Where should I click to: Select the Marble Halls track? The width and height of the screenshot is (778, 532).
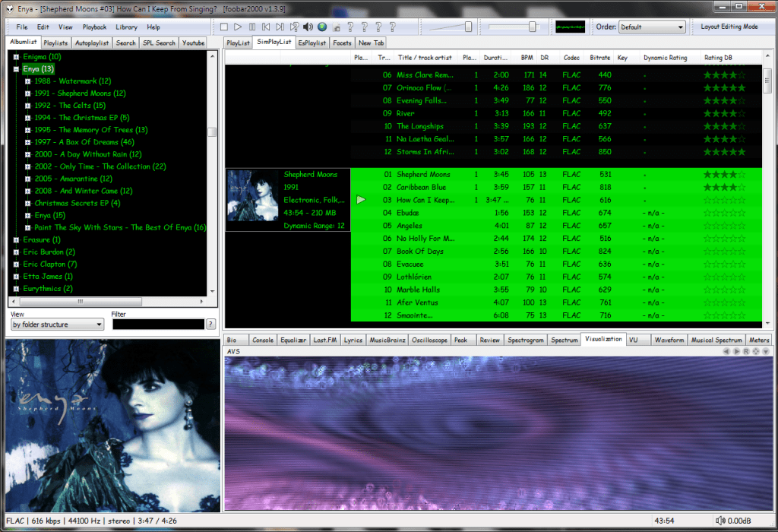coord(418,290)
